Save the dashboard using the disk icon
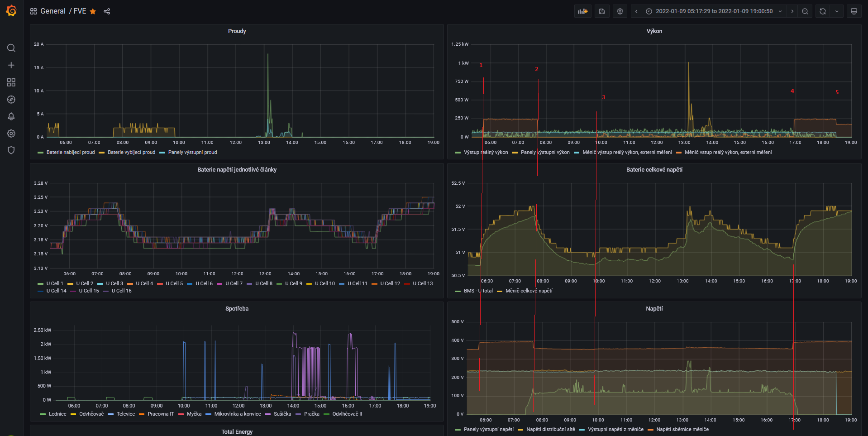868x436 pixels. click(x=602, y=11)
